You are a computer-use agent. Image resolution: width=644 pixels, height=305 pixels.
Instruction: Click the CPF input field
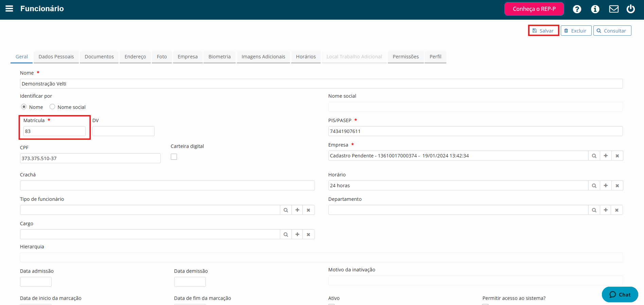coord(90,158)
